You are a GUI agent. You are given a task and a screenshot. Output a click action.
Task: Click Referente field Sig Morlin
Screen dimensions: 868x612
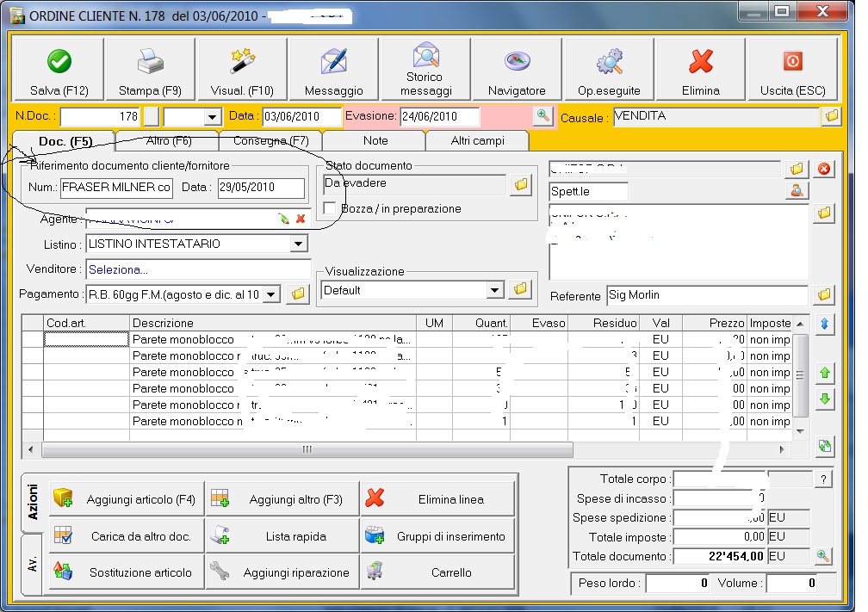[707, 295]
